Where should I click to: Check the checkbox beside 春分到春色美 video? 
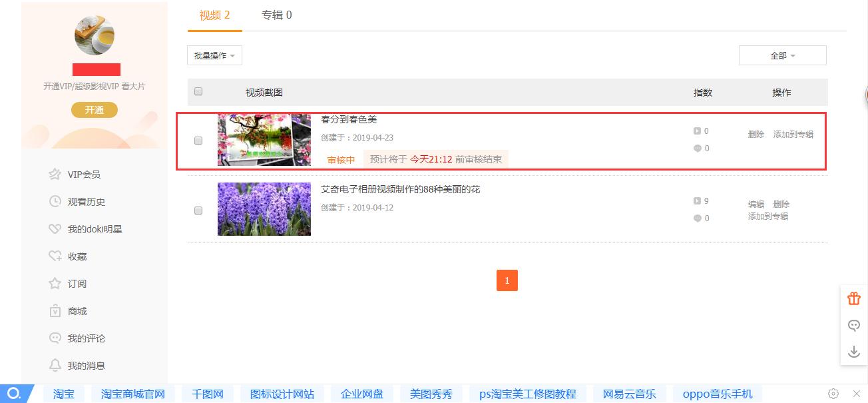198,141
